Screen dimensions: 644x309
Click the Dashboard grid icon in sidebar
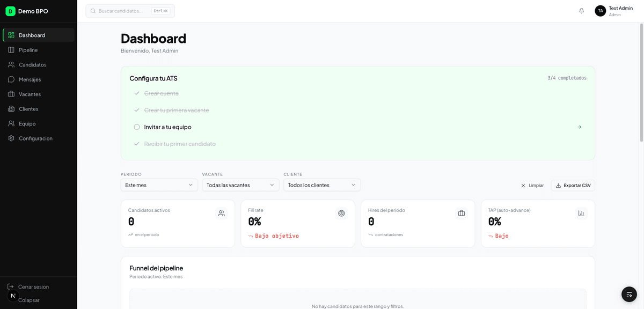tap(11, 35)
